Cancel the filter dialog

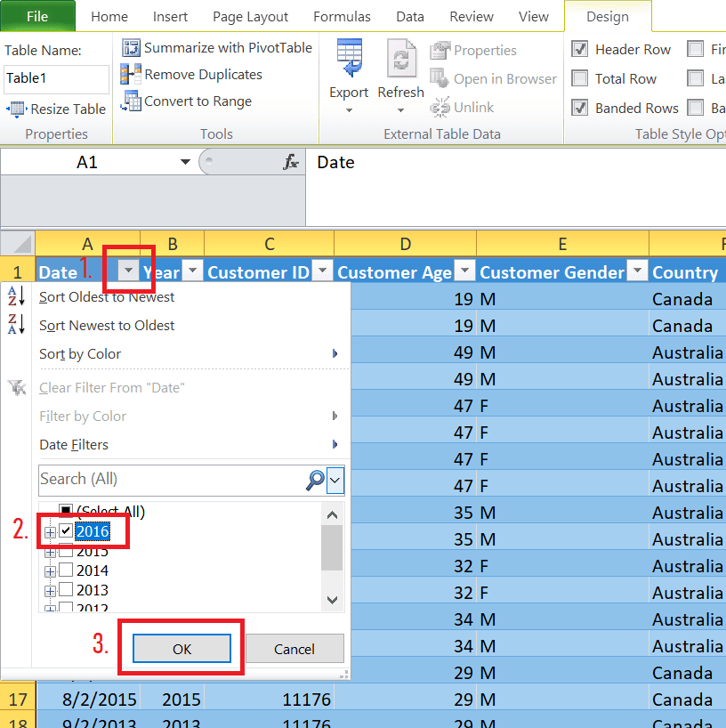point(294,649)
